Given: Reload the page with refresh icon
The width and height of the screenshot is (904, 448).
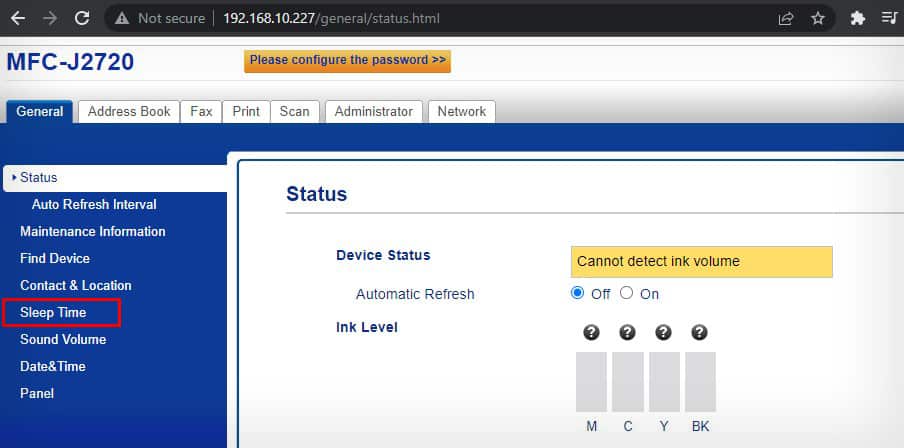Looking at the screenshot, I should click(82, 18).
